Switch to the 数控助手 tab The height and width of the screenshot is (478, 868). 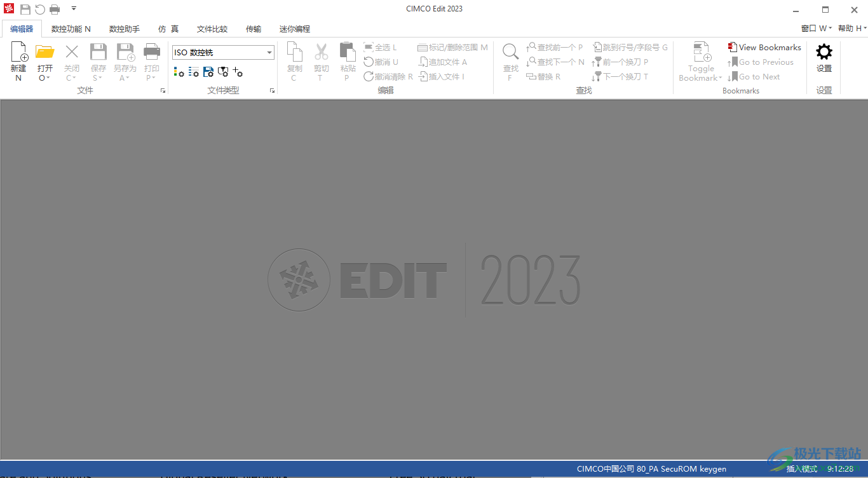[125, 29]
